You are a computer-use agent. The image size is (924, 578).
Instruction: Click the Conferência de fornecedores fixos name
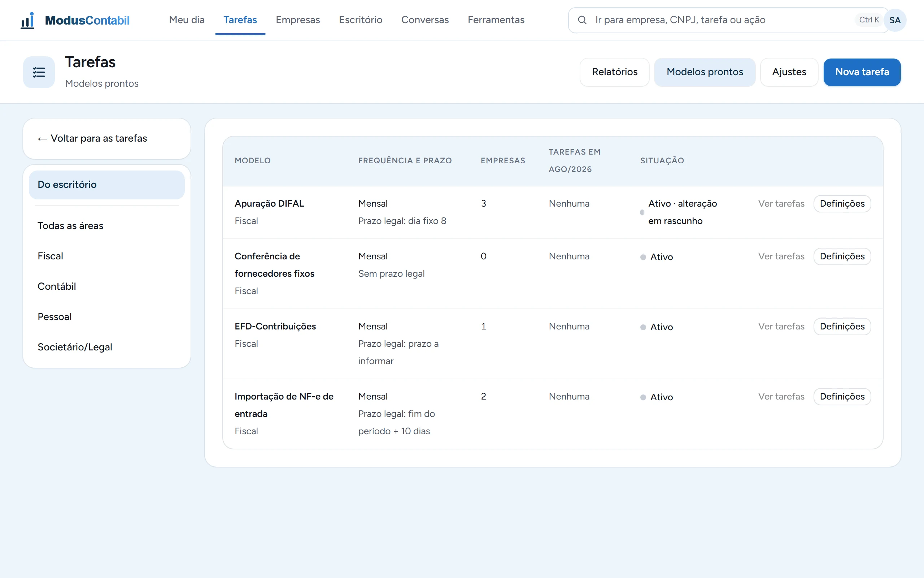274,265
